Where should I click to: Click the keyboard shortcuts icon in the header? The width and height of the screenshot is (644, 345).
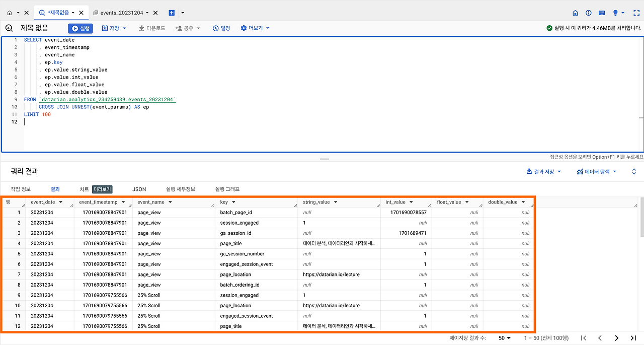[x=602, y=13]
